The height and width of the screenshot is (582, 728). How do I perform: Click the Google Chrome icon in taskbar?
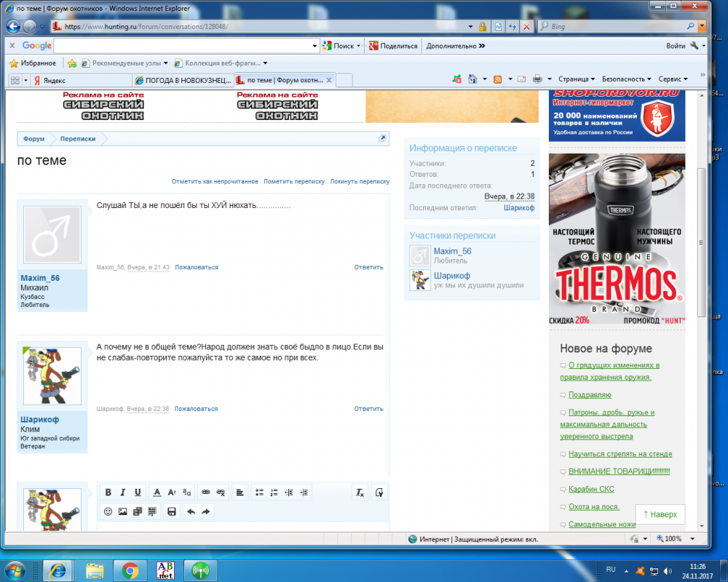click(x=130, y=570)
